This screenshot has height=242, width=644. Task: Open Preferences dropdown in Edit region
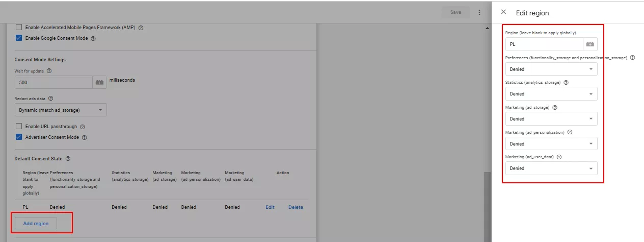coord(551,69)
